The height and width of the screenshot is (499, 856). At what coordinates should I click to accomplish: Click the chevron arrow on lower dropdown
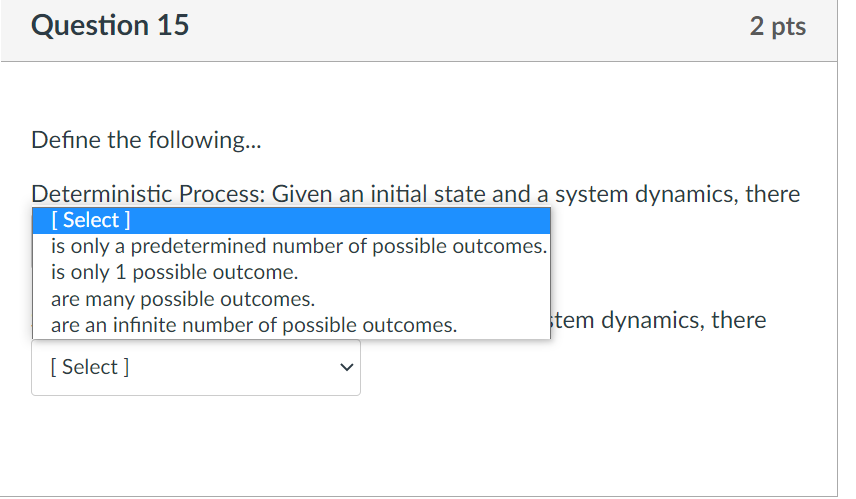[x=346, y=368]
